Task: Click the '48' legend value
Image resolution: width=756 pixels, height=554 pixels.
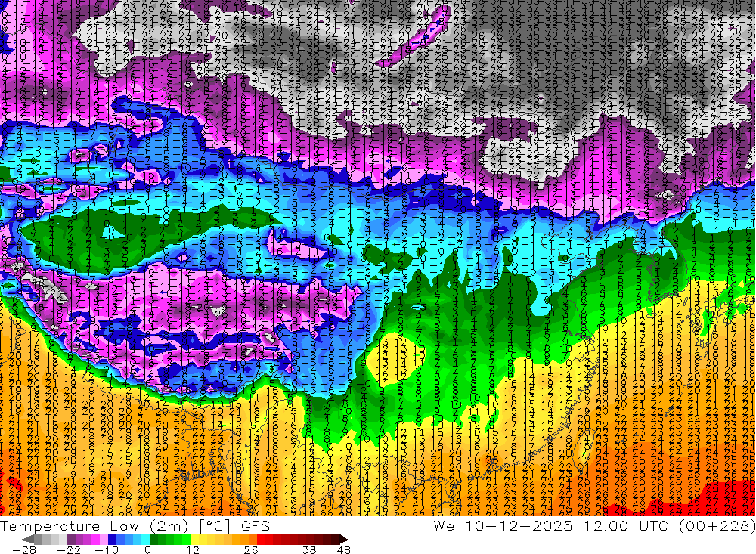Action: [344, 549]
